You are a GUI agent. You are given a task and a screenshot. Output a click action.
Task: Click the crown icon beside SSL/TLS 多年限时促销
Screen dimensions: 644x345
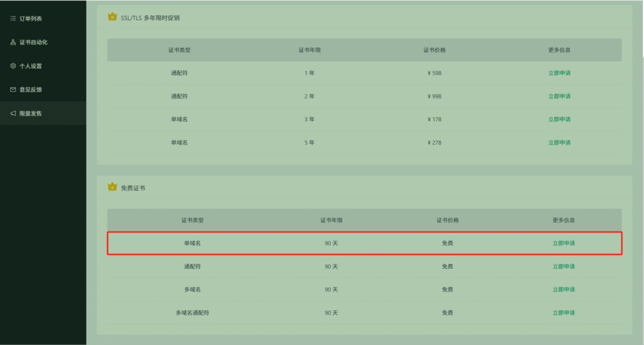(113, 17)
